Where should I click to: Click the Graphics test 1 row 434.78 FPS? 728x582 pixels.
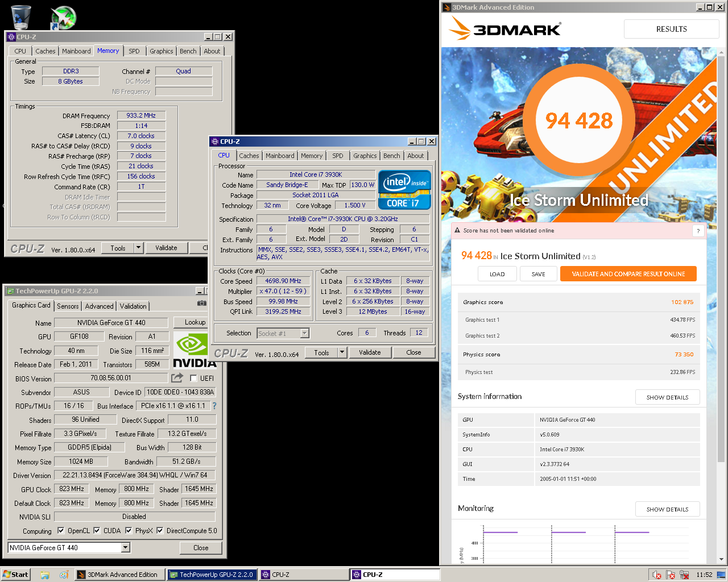point(579,320)
